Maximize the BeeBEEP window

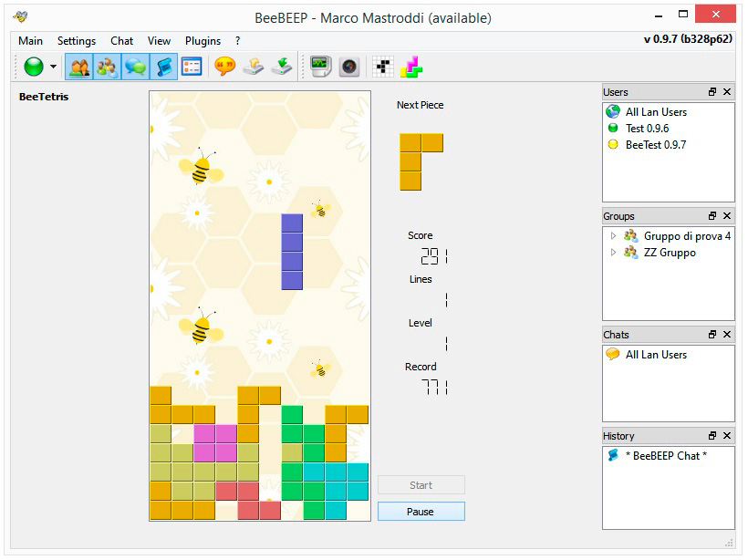click(x=683, y=15)
